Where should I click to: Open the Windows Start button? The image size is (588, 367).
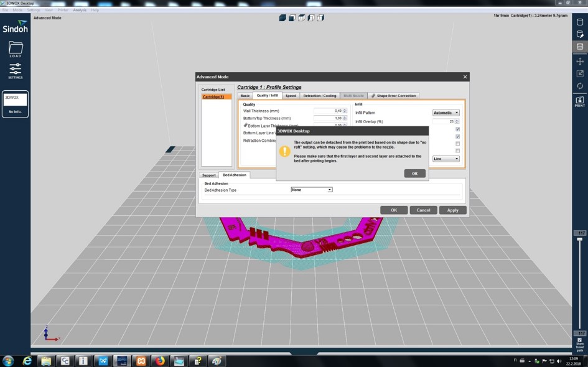[7, 361]
